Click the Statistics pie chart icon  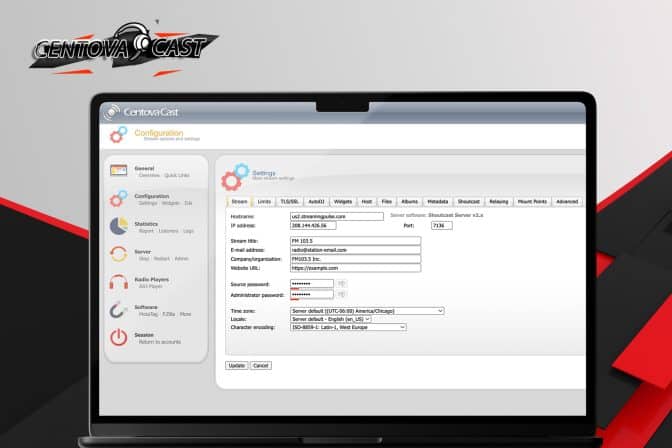[119, 226]
